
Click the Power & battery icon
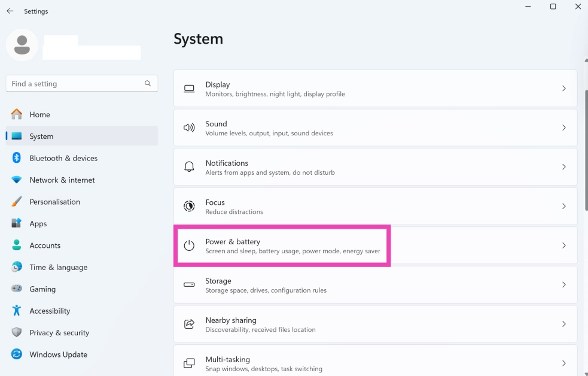click(x=189, y=245)
